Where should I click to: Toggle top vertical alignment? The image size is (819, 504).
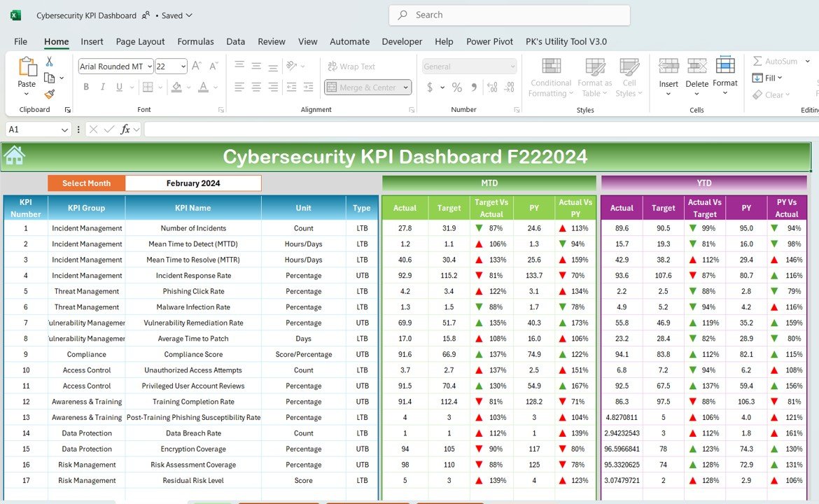point(239,66)
